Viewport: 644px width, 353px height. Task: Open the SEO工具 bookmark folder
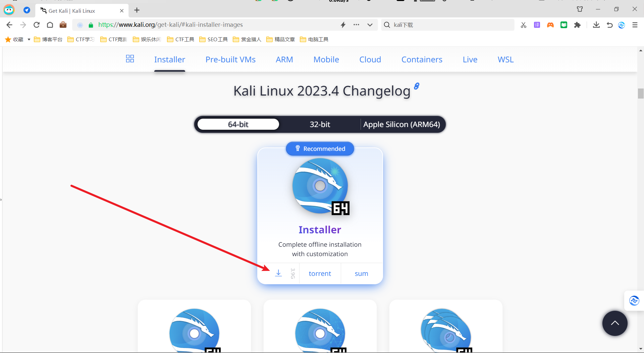213,39
